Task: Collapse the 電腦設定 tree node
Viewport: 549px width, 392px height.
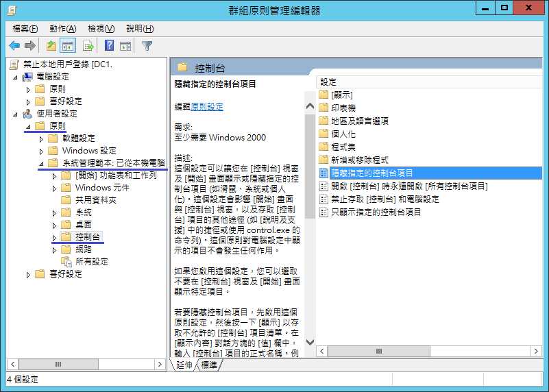Action: click(15, 77)
